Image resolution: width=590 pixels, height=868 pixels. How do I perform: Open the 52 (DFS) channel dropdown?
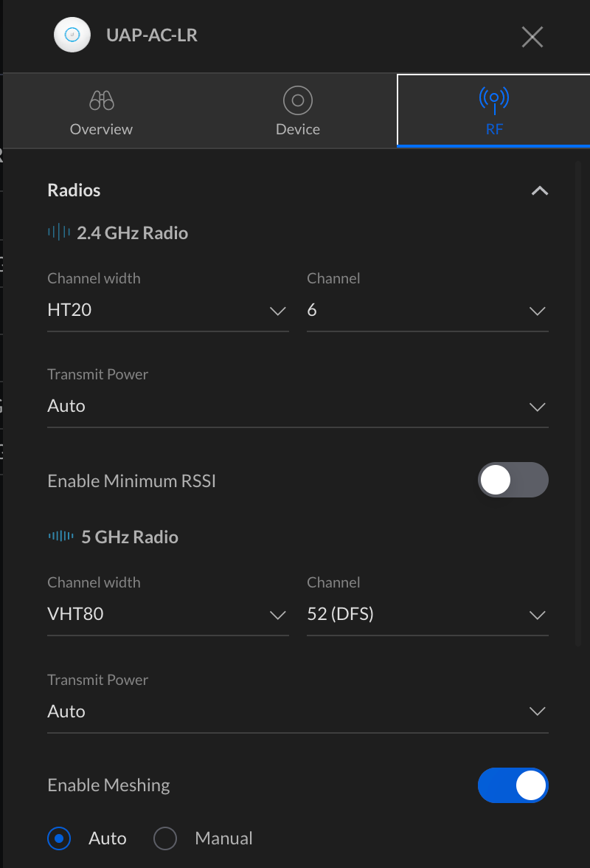[427, 615]
